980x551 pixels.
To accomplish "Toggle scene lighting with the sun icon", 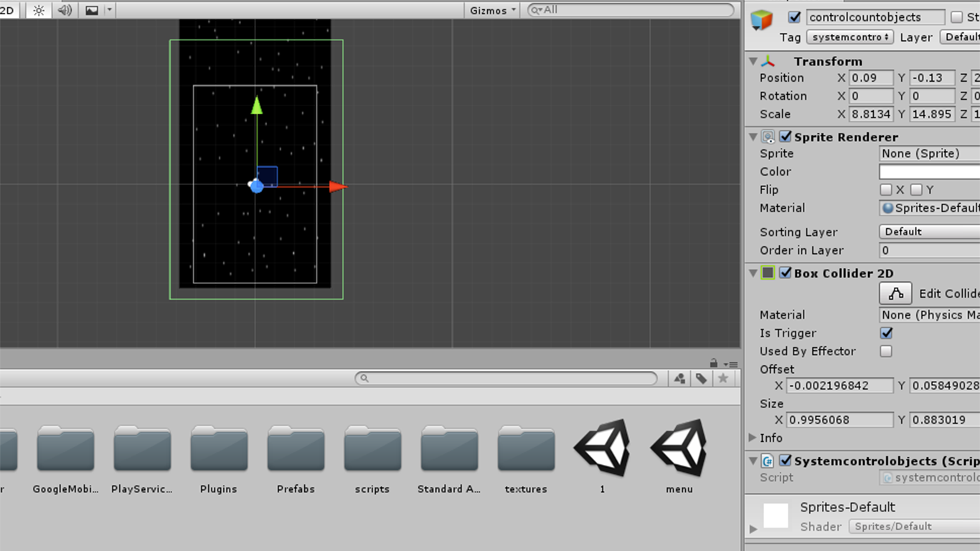I will (39, 10).
